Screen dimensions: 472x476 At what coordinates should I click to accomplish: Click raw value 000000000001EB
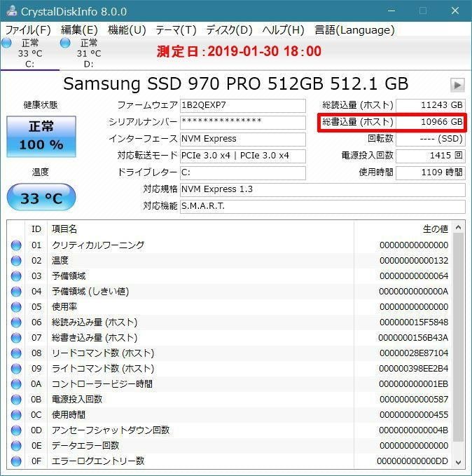pyautogui.click(x=413, y=384)
